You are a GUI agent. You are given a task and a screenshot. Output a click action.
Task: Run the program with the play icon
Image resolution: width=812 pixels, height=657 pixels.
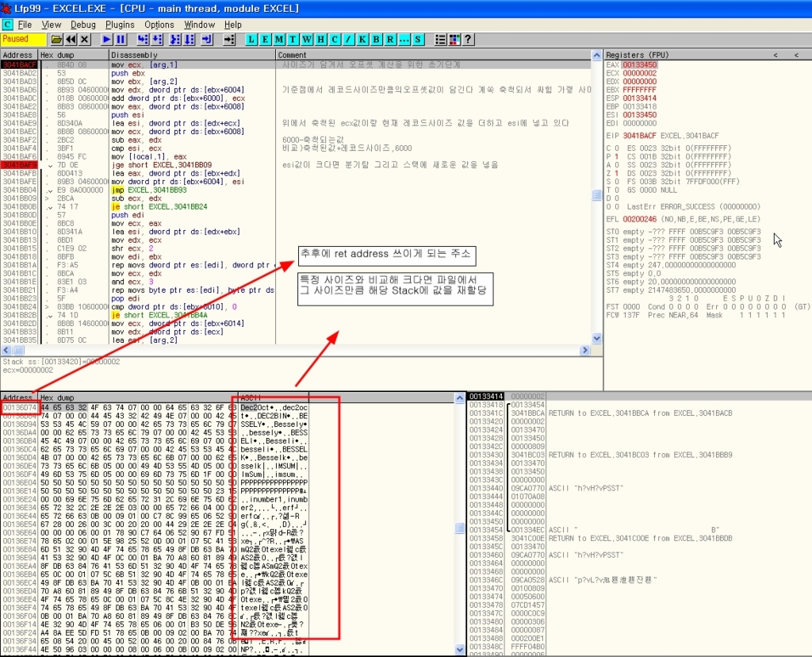[107, 40]
